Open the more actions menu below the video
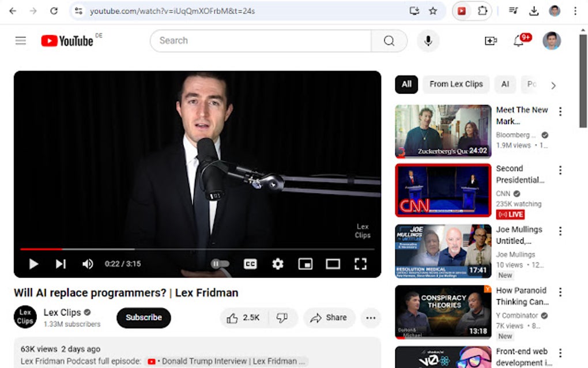This screenshot has height=368, width=588. [371, 318]
